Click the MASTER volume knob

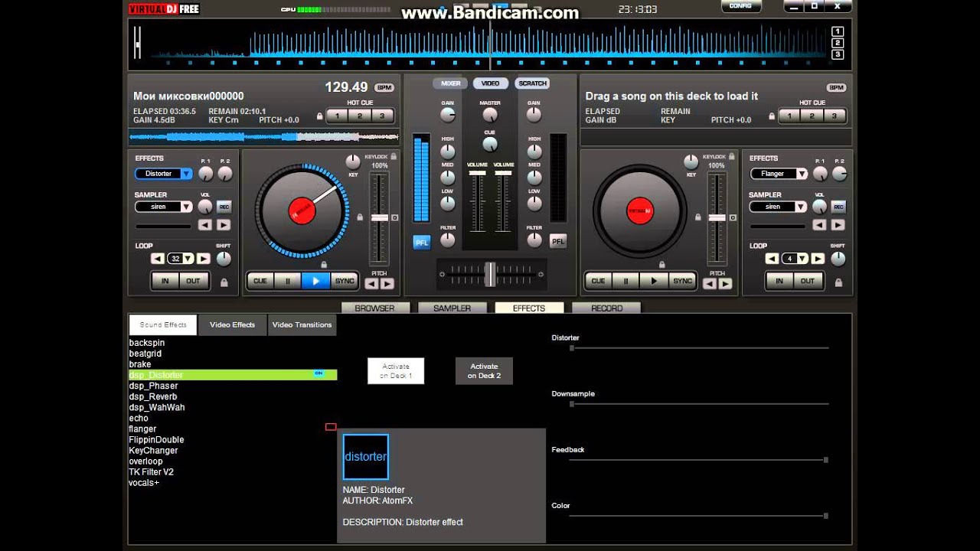pyautogui.click(x=490, y=115)
